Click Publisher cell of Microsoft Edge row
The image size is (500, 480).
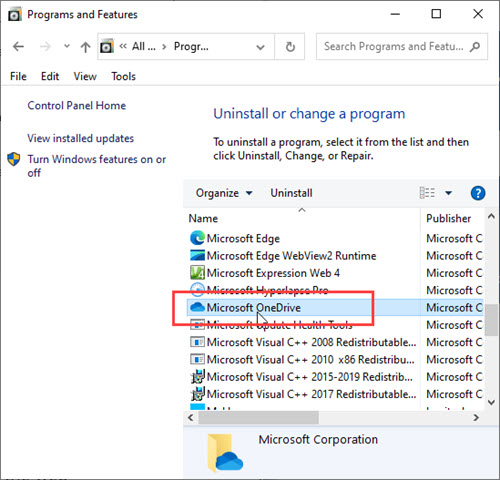point(454,238)
